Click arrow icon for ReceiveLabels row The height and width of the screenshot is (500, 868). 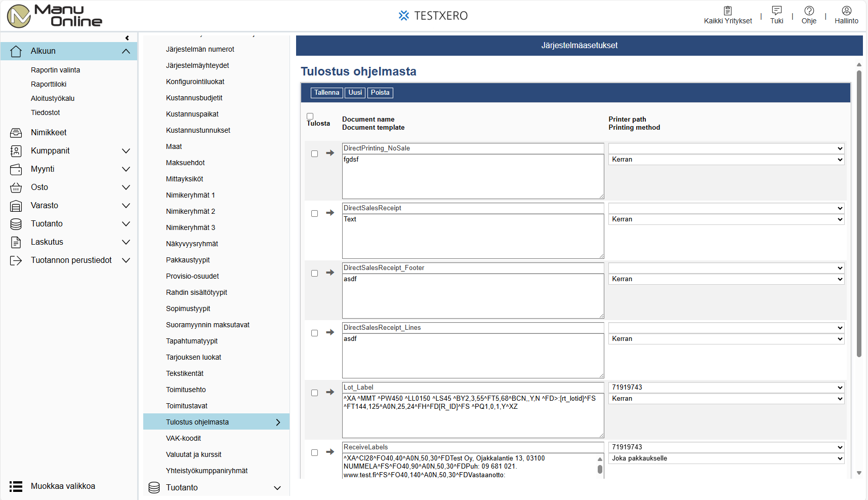pyautogui.click(x=330, y=452)
